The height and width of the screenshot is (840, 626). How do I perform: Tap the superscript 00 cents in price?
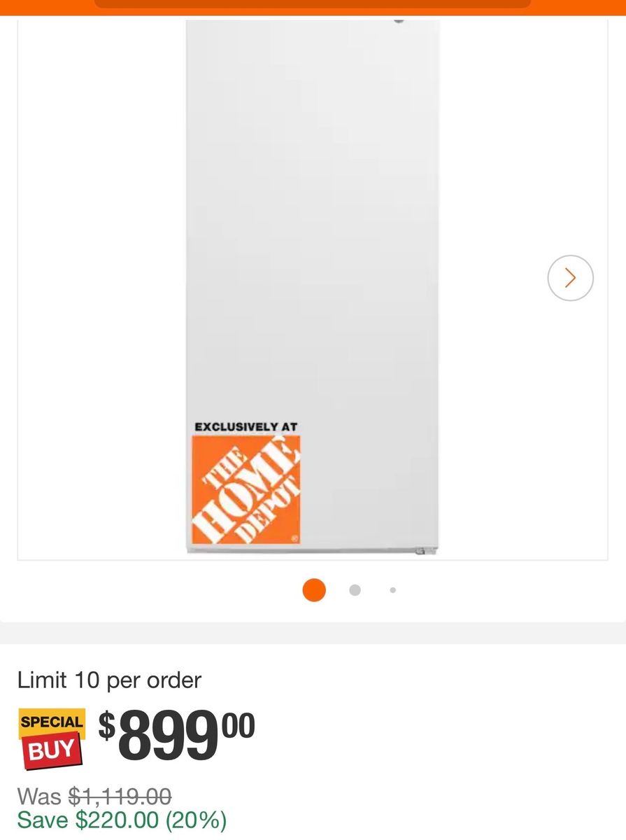click(x=239, y=724)
